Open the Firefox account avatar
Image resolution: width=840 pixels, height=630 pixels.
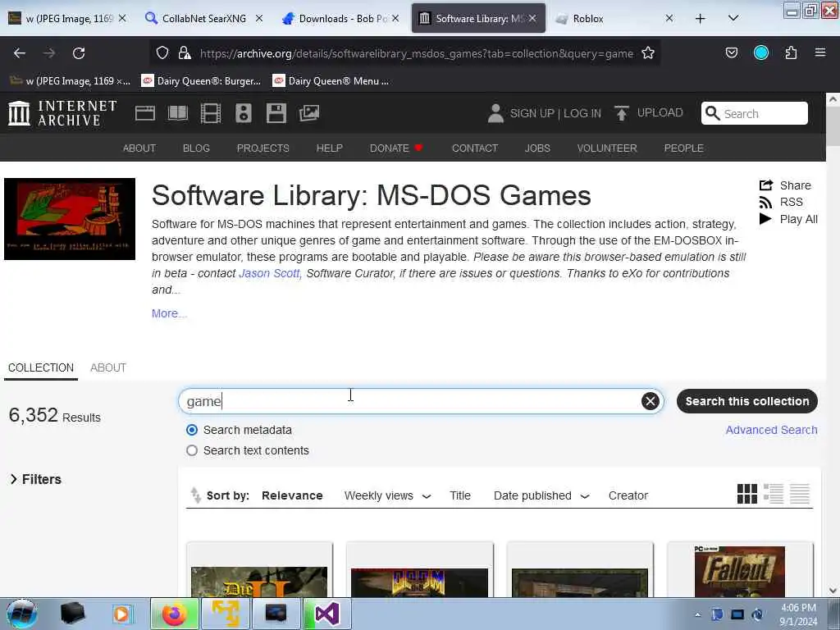click(x=760, y=52)
